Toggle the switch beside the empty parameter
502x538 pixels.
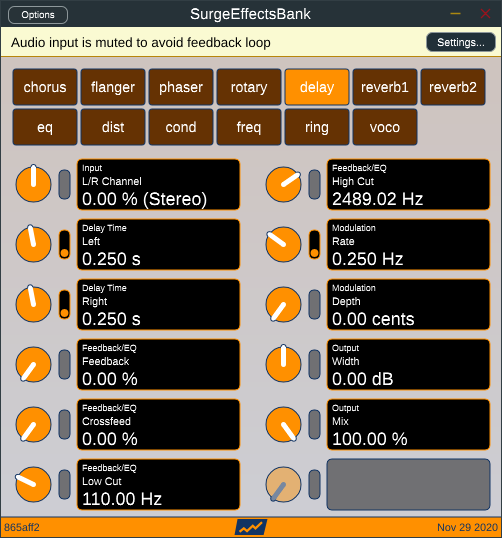coord(315,484)
